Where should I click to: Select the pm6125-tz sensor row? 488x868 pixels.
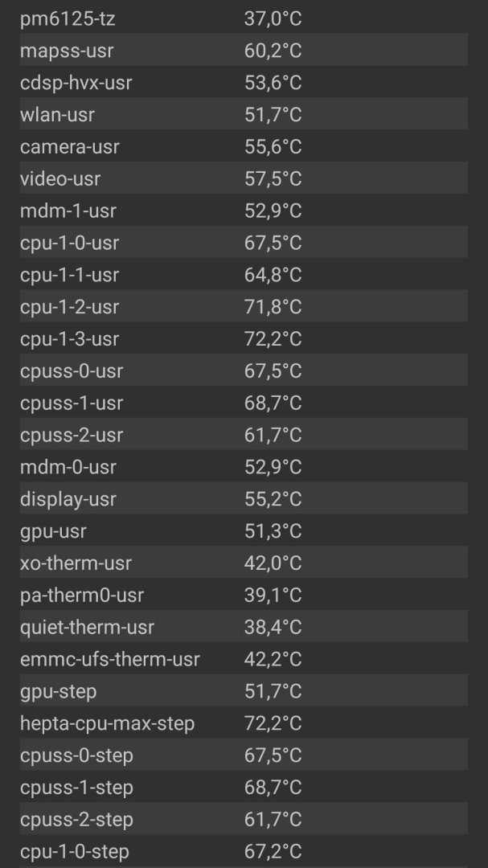[x=244, y=18]
